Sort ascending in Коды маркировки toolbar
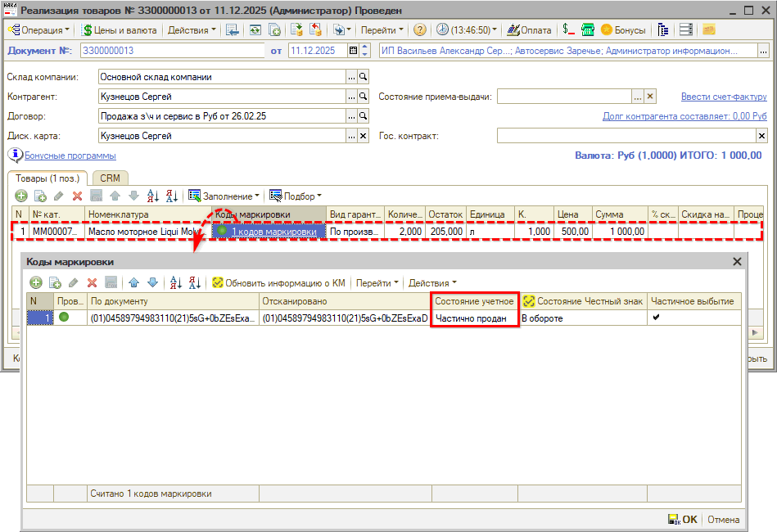 click(174, 282)
